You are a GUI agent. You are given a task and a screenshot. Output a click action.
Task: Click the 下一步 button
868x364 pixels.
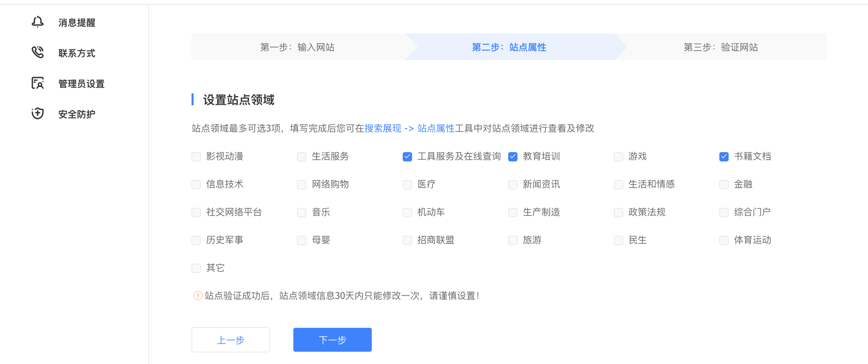click(332, 340)
